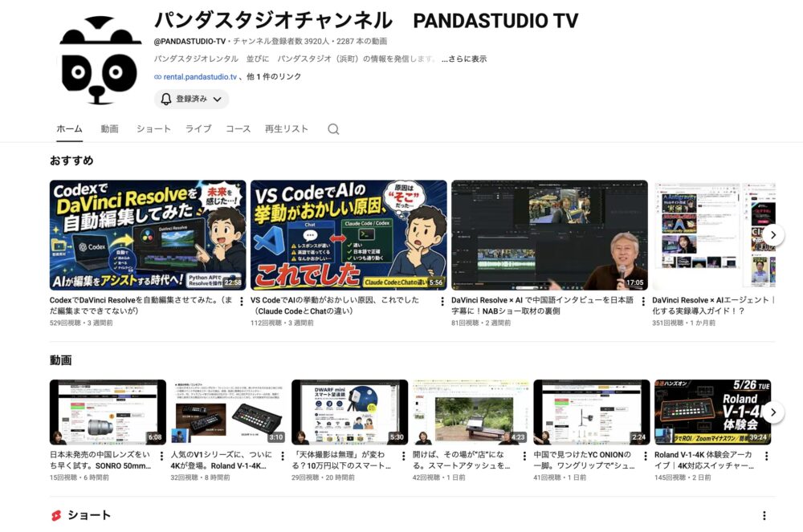
Task: Open more options for YC ONION video
Action: [x=646, y=456]
